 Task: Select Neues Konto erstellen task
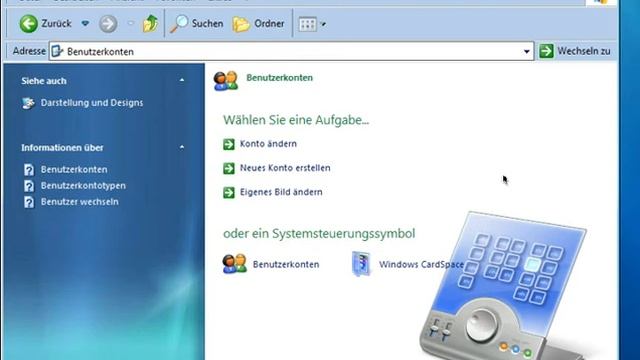[285, 168]
